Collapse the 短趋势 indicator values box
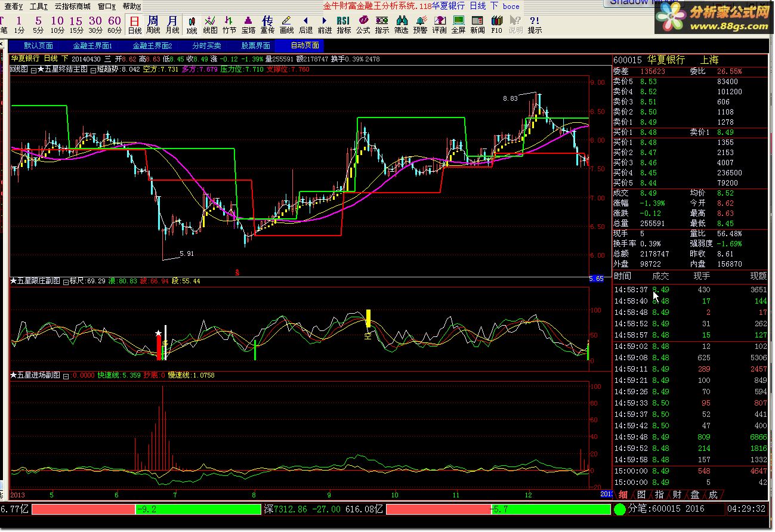This screenshot has height=532, width=775. tap(93, 69)
